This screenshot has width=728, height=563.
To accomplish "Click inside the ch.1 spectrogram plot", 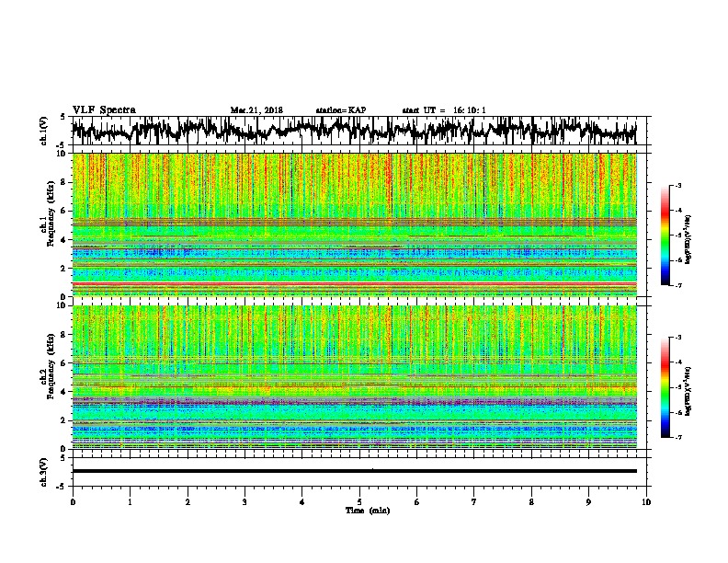I will pos(354,224).
